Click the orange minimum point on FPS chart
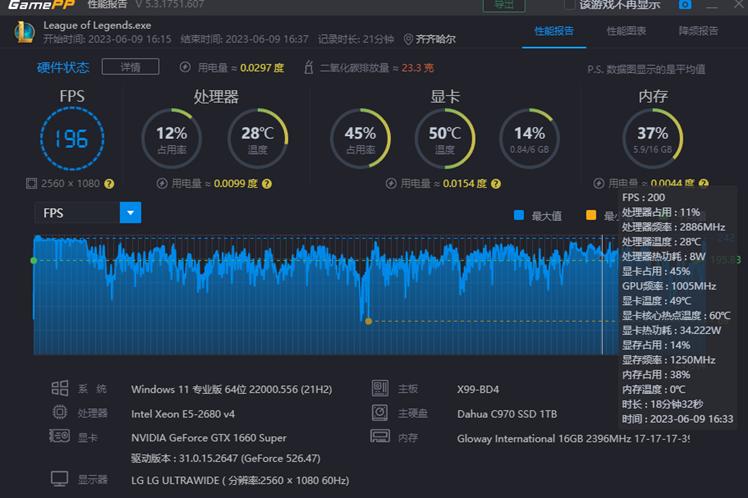Screen dimensions: 748x498 pos(369,321)
